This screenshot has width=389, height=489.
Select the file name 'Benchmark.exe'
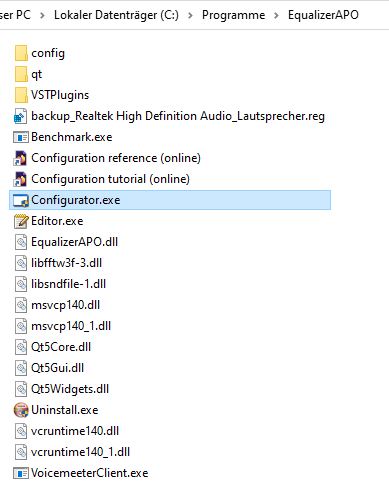click(72, 137)
